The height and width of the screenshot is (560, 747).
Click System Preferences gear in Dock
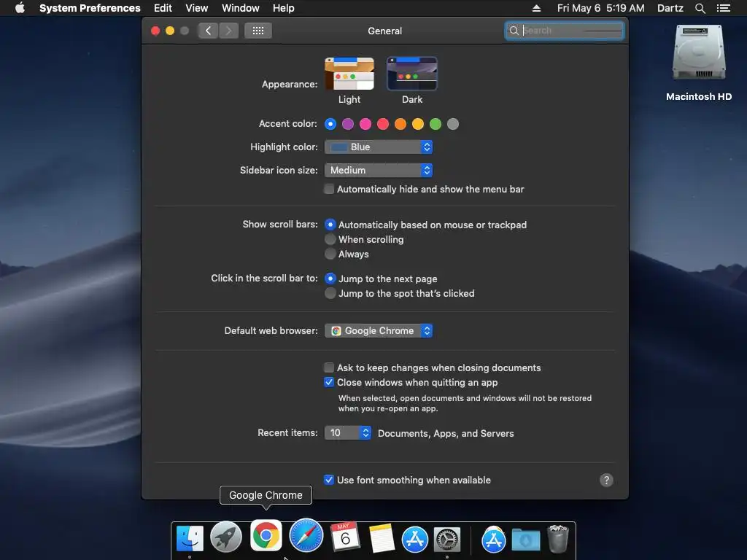447,540
